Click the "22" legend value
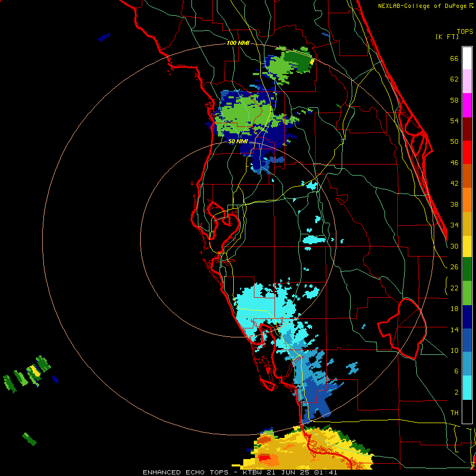This screenshot has width=476, height=476. click(454, 288)
